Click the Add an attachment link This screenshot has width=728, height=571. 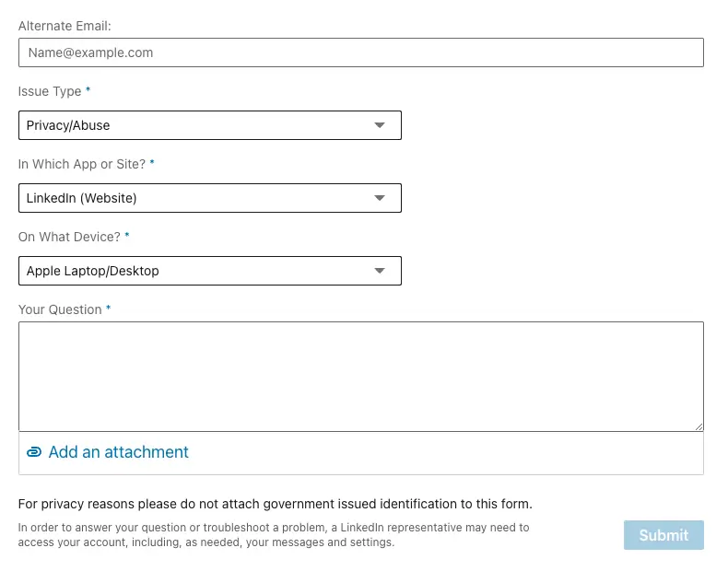pyautogui.click(x=118, y=452)
